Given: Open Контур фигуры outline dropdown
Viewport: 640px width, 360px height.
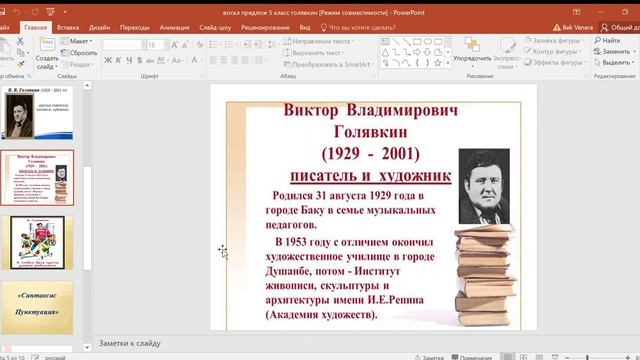Looking at the screenshot, I should (553, 51).
